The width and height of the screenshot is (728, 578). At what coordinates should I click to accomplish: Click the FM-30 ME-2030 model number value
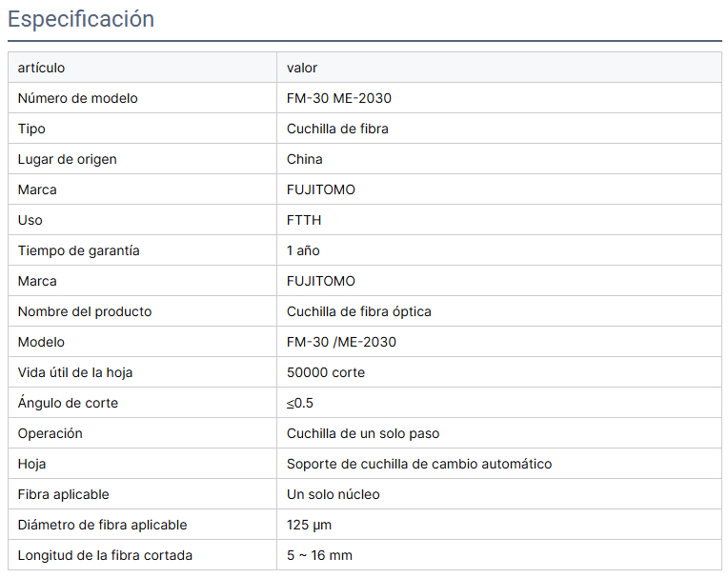[339, 98]
